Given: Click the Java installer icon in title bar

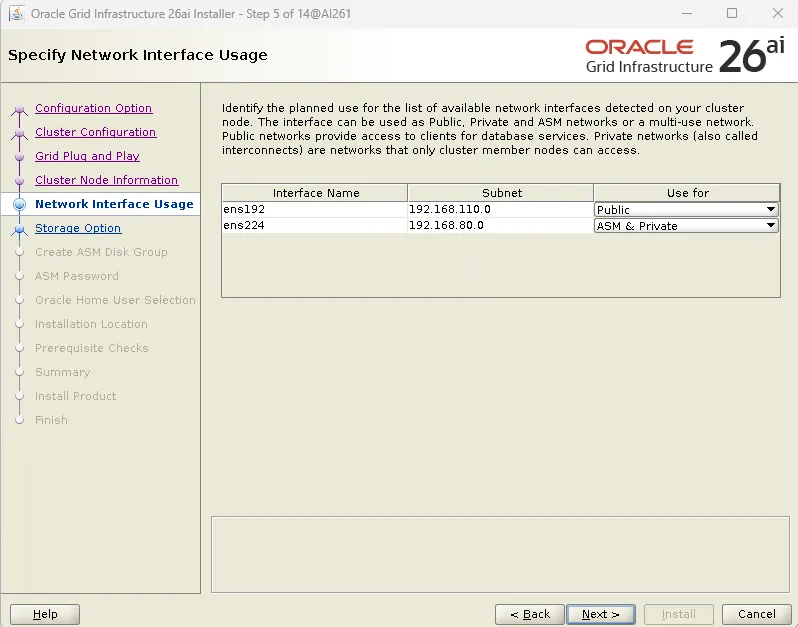Looking at the screenshot, I should 16,13.
